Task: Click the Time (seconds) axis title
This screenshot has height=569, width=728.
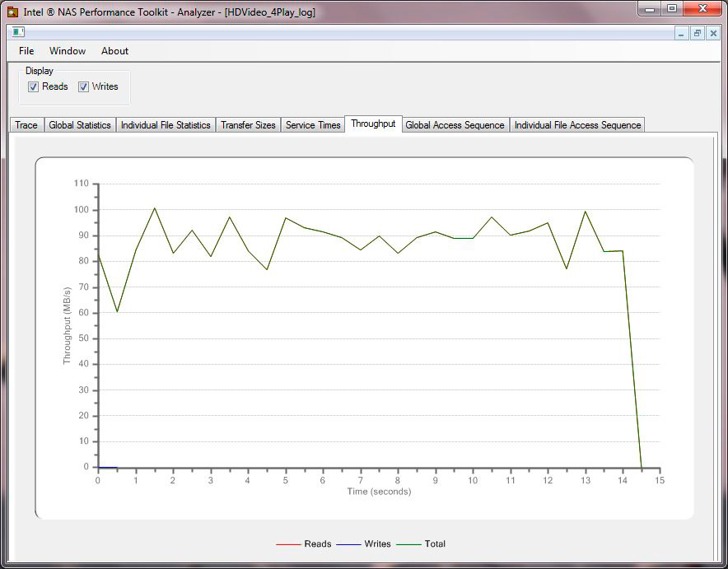Action: pos(379,492)
